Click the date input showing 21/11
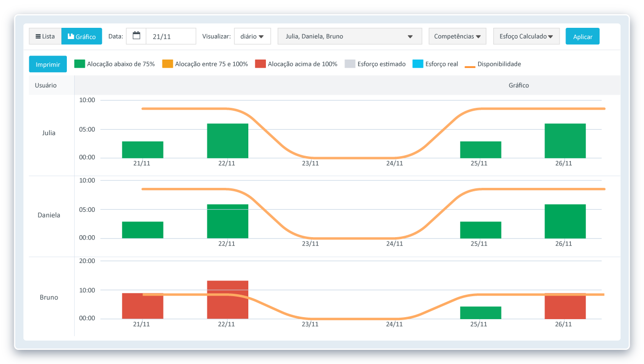The image size is (644, 364). click(171, 37)
